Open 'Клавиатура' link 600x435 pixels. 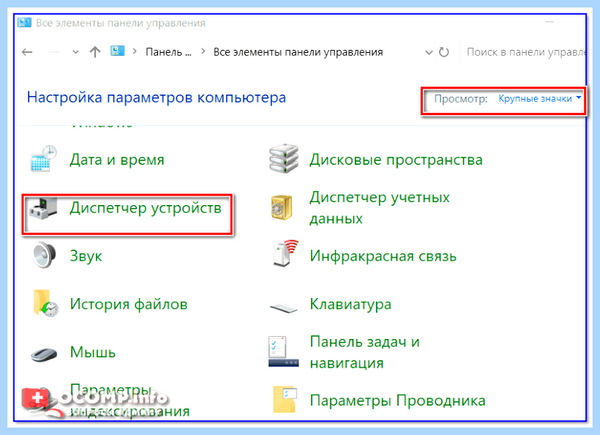[351, 305]
